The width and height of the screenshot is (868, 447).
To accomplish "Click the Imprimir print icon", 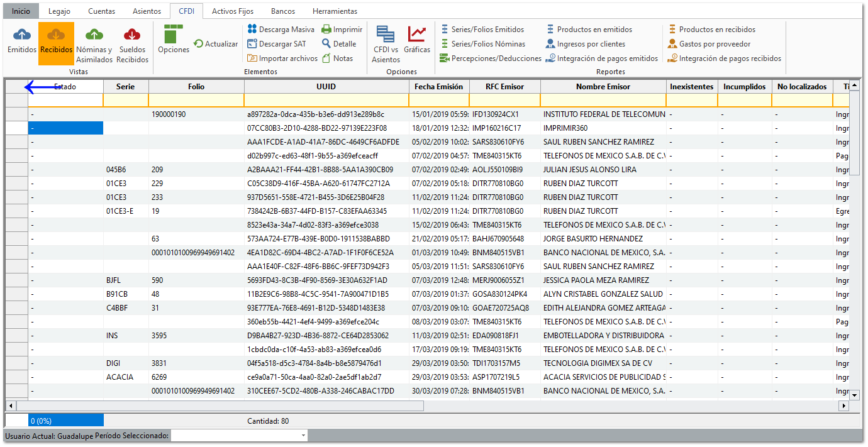I will click(342, 29).
